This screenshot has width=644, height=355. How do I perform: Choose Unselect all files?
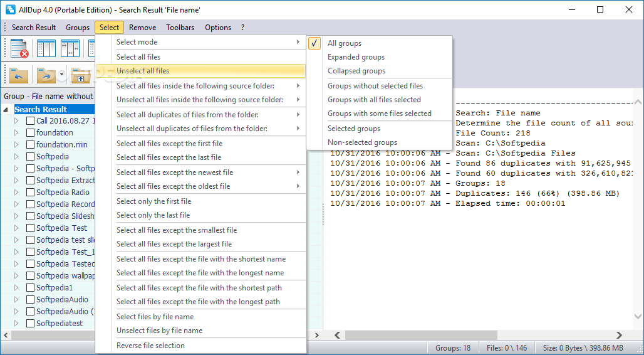tap(201, 71)
